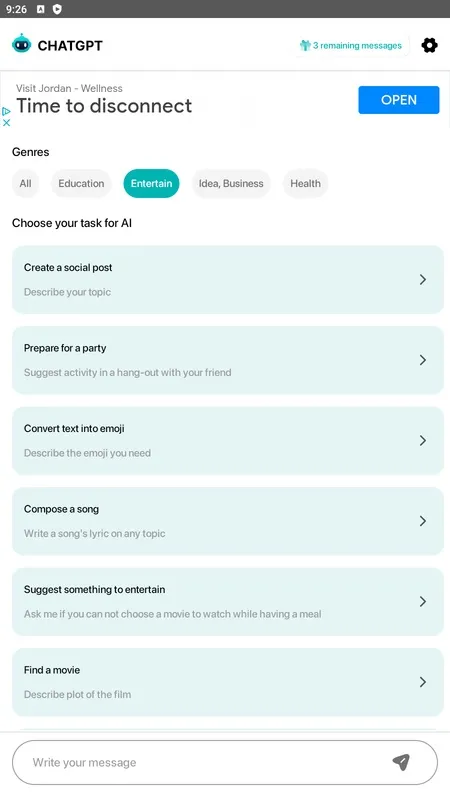Select the Idea, Business genre
Viewport: 450px width, 800px height.
pos(231,183)
